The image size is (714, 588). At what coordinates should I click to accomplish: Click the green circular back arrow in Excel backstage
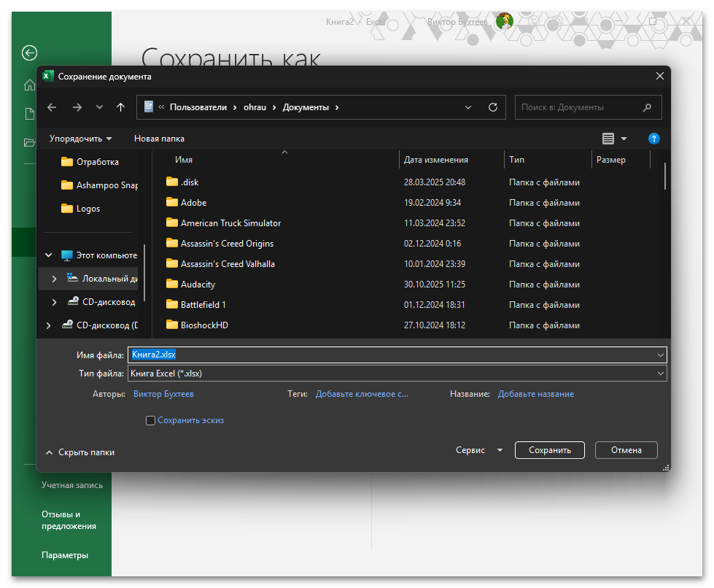28,53
